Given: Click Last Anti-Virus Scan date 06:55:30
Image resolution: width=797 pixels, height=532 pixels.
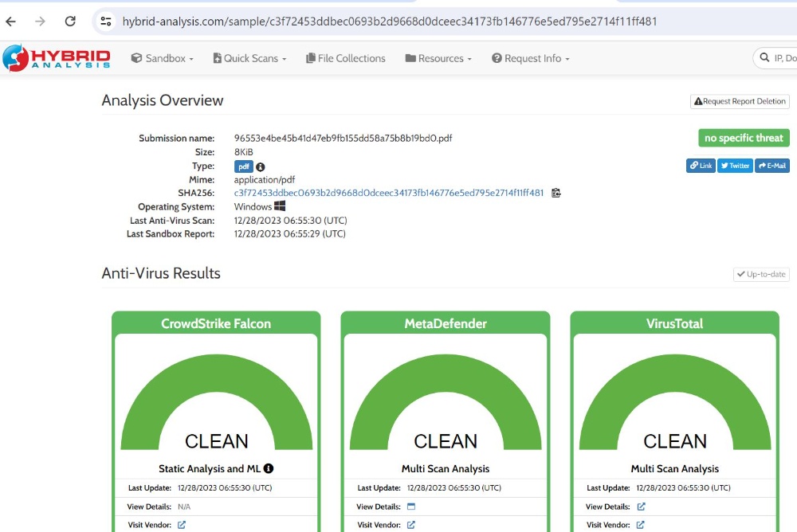Looking at the screenshot, I should [291, 221].
